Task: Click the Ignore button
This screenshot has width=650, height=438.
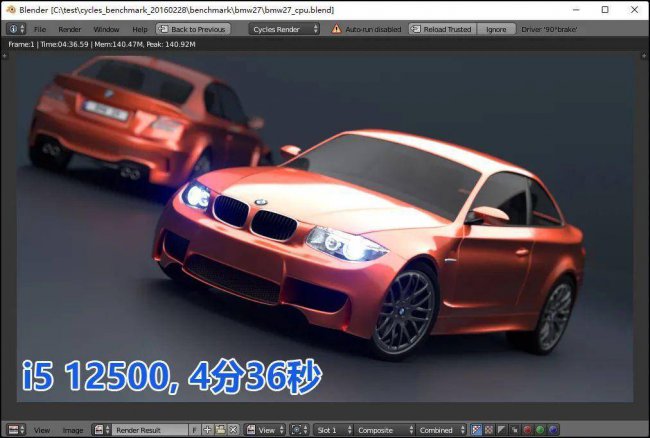Action: (496, 29)
